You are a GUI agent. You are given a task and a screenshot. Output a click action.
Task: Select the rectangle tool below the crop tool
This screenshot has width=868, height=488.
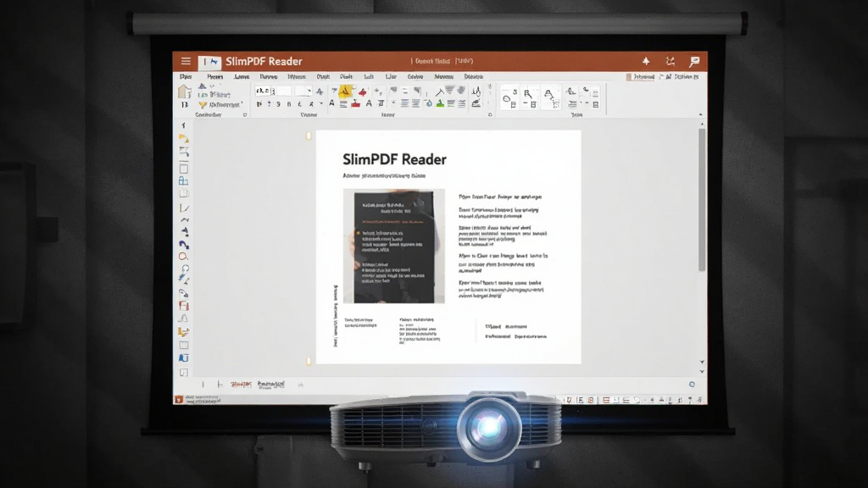click(184, 169)
